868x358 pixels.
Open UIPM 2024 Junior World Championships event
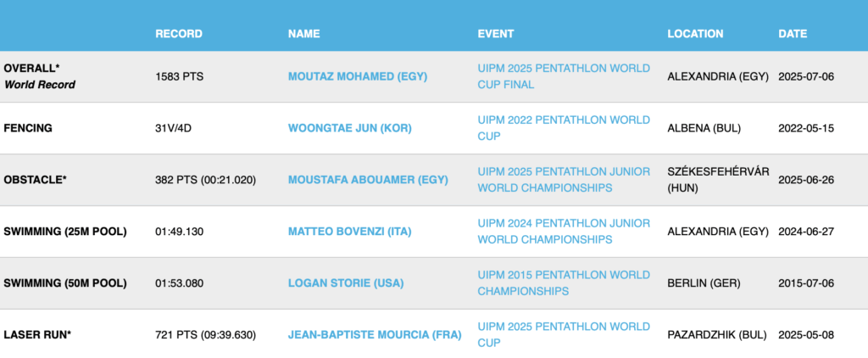(x=564, y=232)
